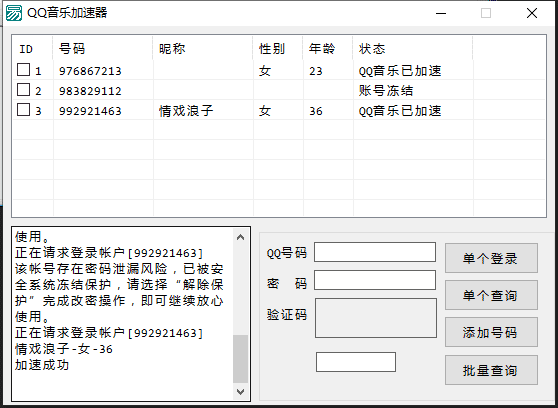Image resolution: width=558 pixels, height=408 pixels.
Task: Click the log scrollbar down arrow
Action: pyautogui.click(x=241, y=392)
